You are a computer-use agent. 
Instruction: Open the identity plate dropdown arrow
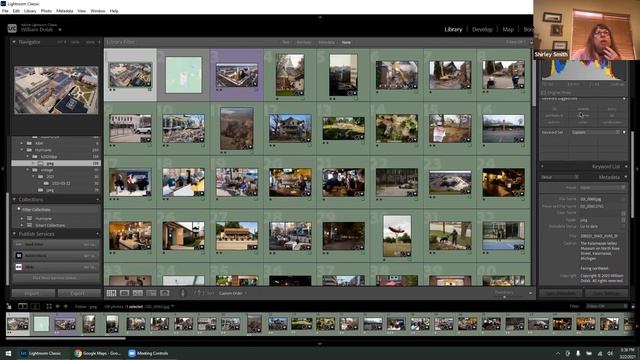(60, 30)
